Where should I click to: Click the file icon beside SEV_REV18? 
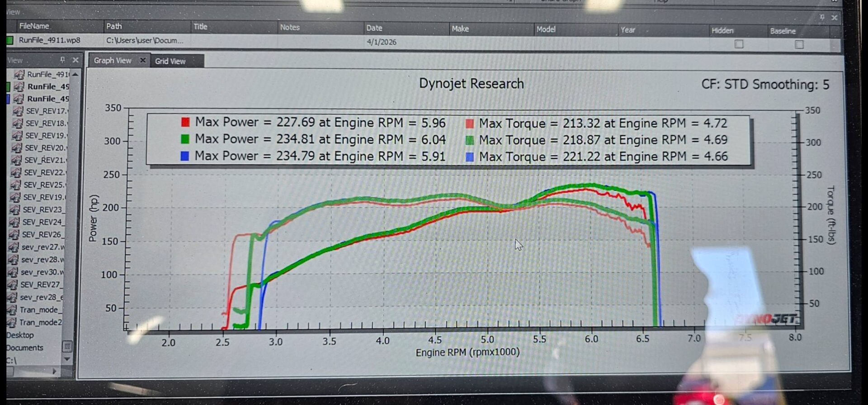pyautogui.click(x=18, y=123)
